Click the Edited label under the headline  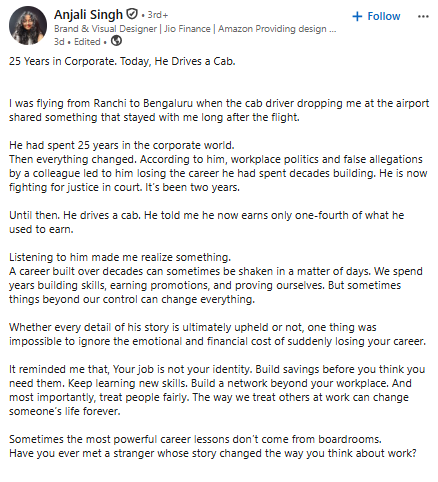[x=87, y=42]
